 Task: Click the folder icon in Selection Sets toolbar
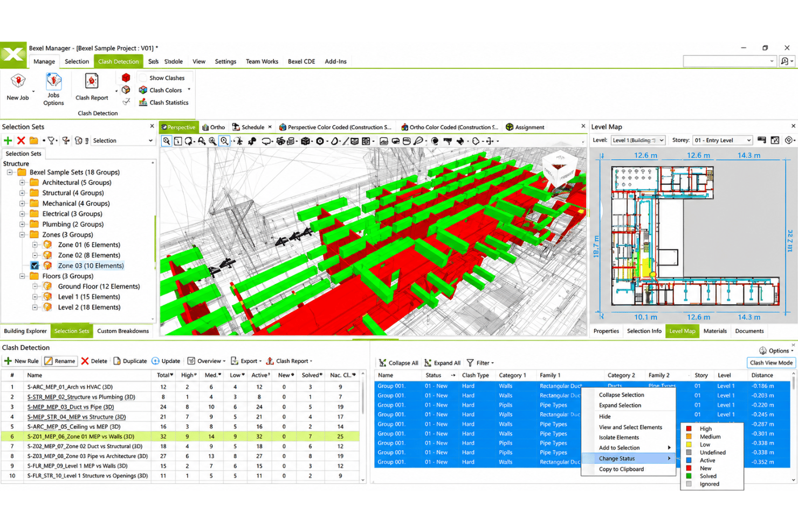33,141
